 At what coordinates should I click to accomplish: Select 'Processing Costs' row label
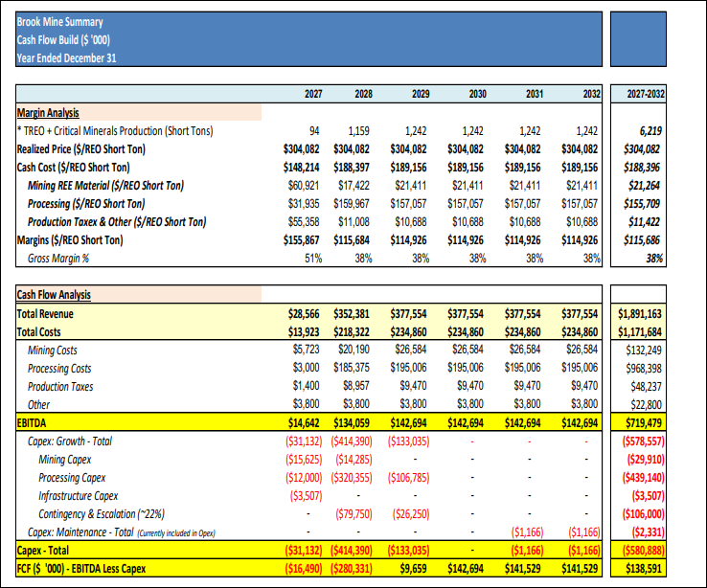point(59,368)
